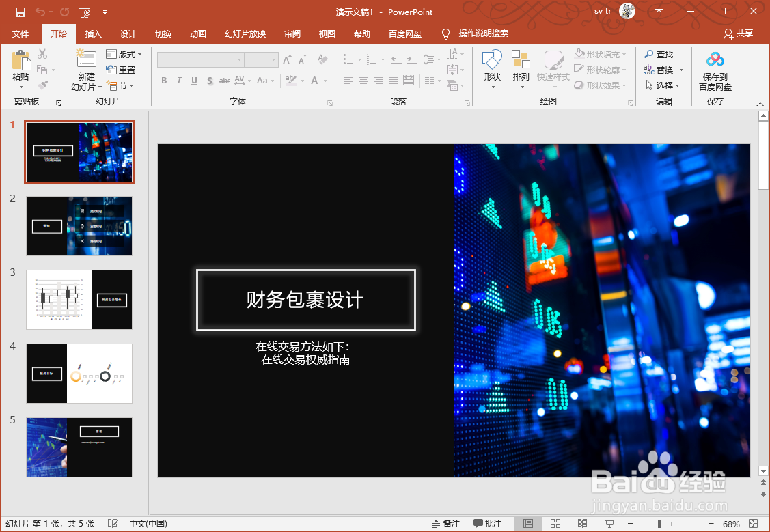Switch to Slide Show (幻灯片放映) tab

pos(245,34)
